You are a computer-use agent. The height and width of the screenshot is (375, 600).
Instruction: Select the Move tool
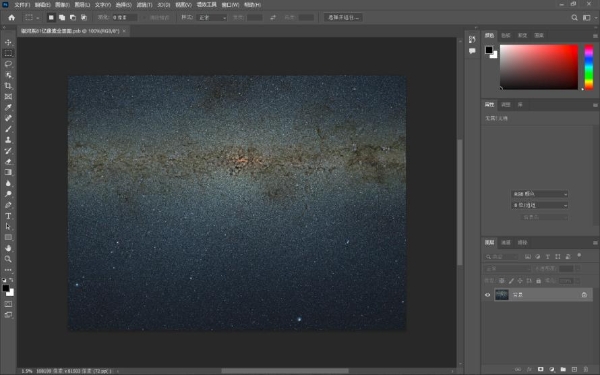tap(8, 42)
